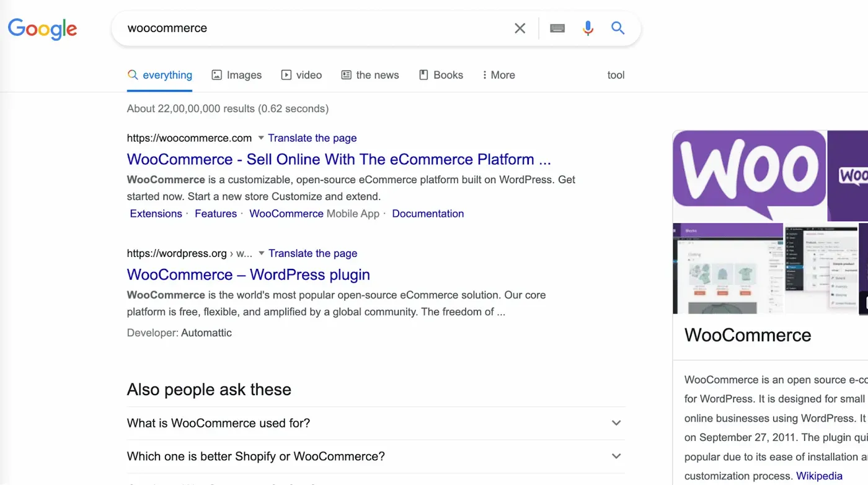Open the large purple Woo logo image
Viewport: 868px width, 485px height.
pos(749,175)
